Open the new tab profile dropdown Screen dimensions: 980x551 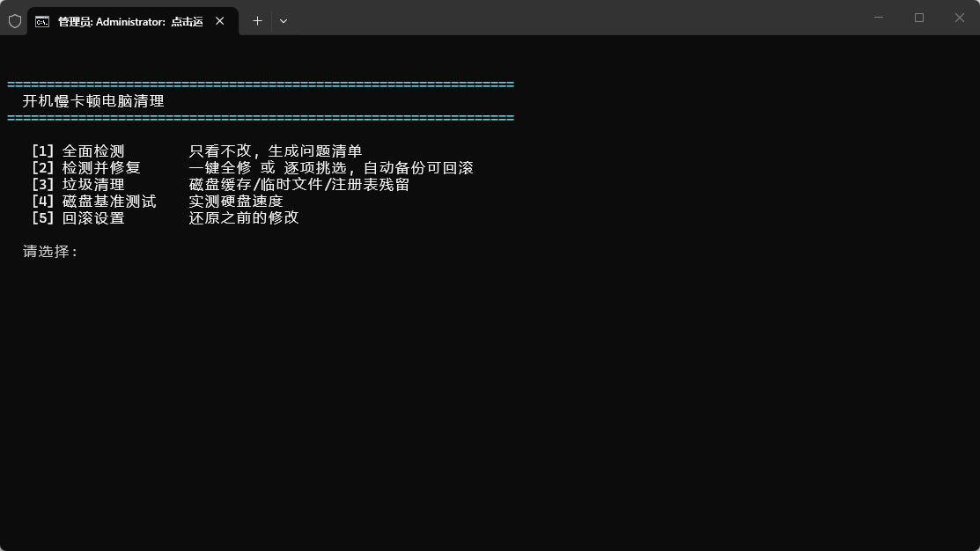coord(284,21)
